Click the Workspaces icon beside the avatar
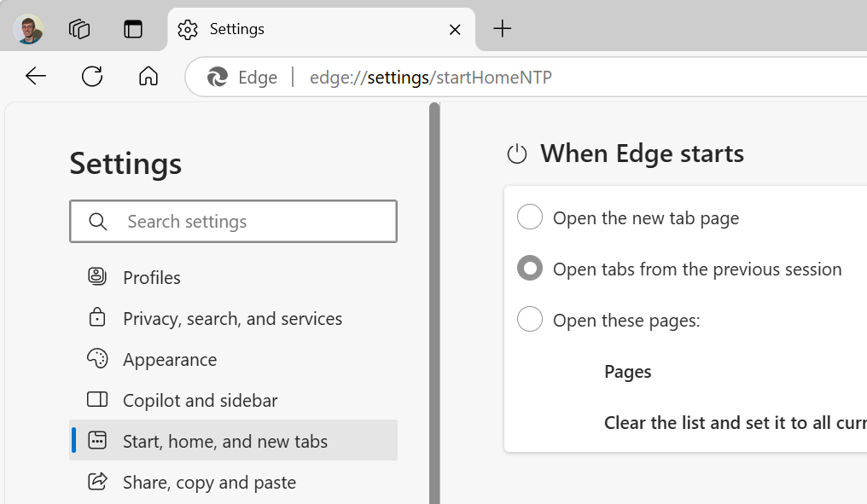Screen dimensions: 867x504 point(79,29)
